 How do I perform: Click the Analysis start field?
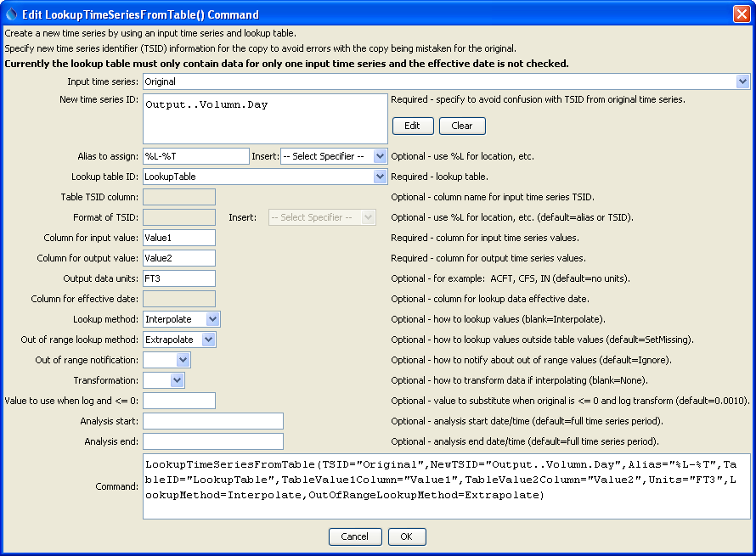click(212, 420)
